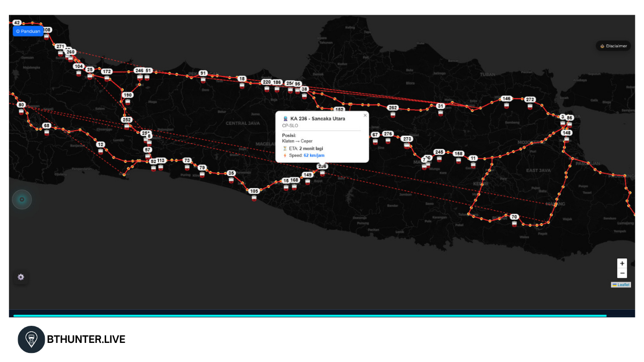Open the Leaflet attribution link
This screenshot has width=644, height=362.
tap(621, 285)
